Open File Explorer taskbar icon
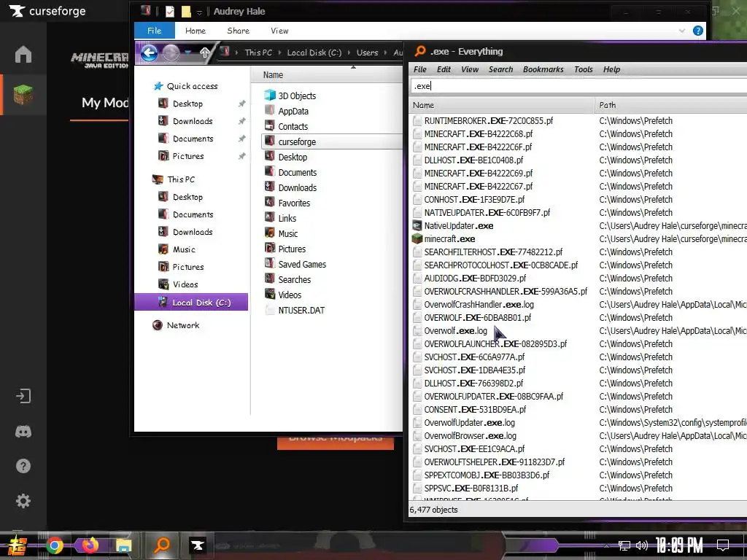The width and height of the screenshot is (747, 560). coord(123,545)
